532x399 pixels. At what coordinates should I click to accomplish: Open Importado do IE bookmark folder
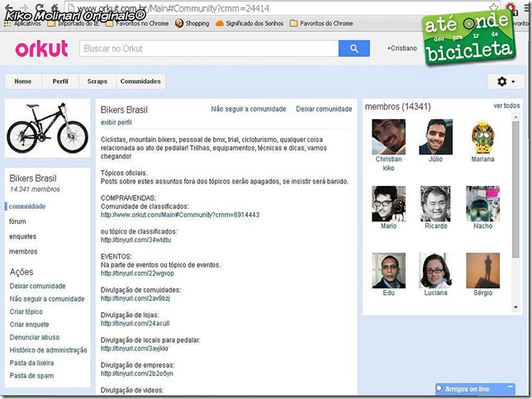[74, 23]
